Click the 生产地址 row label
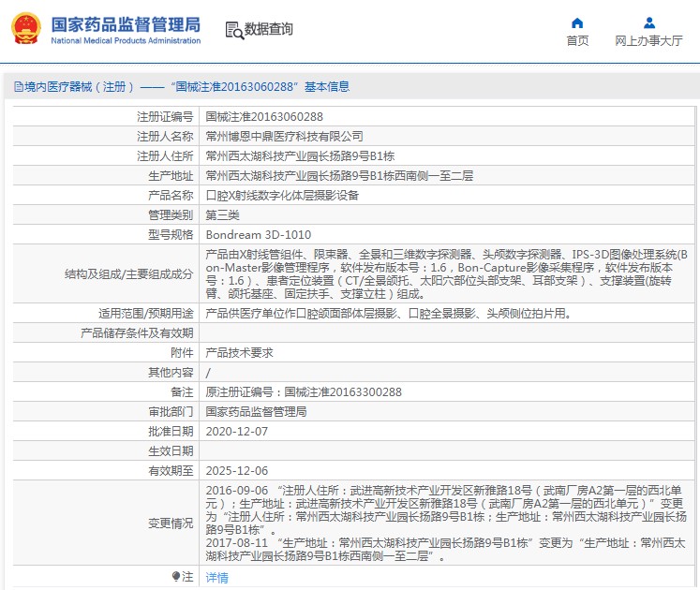This screenshot has width=700, height=590. [x=171, y=176]
